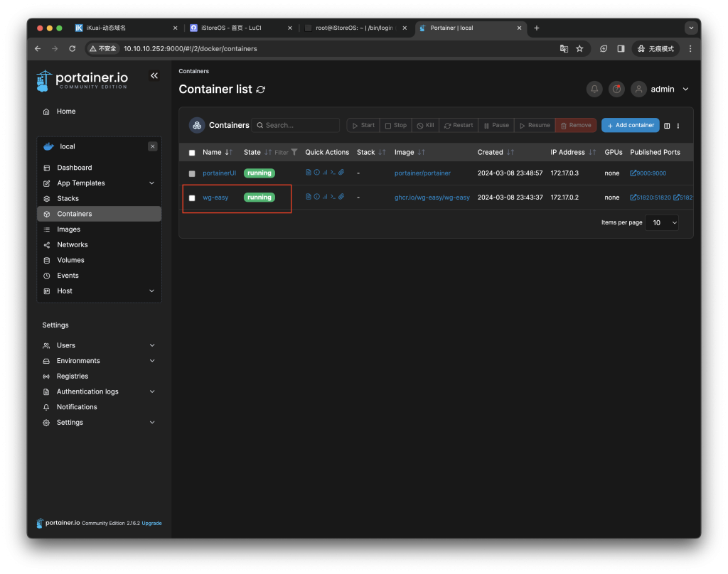View stats for portainerUI container
The image size is (728, 574).
pos(325,173)
